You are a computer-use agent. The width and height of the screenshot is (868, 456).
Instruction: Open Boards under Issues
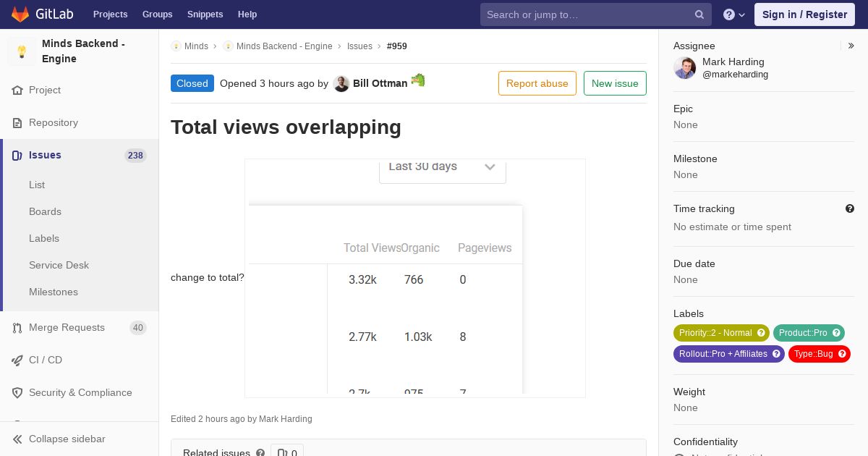[45, 211]
